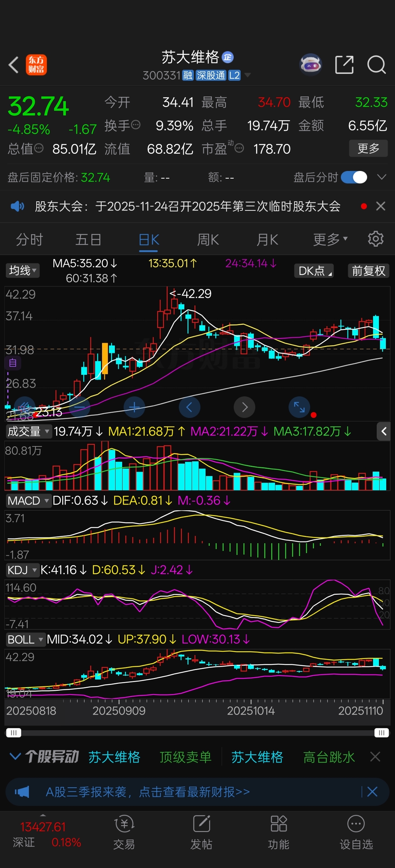Screen dimensions: 395x868
Task: Tap the DIF:0.63 value
Action: point(80,500)
